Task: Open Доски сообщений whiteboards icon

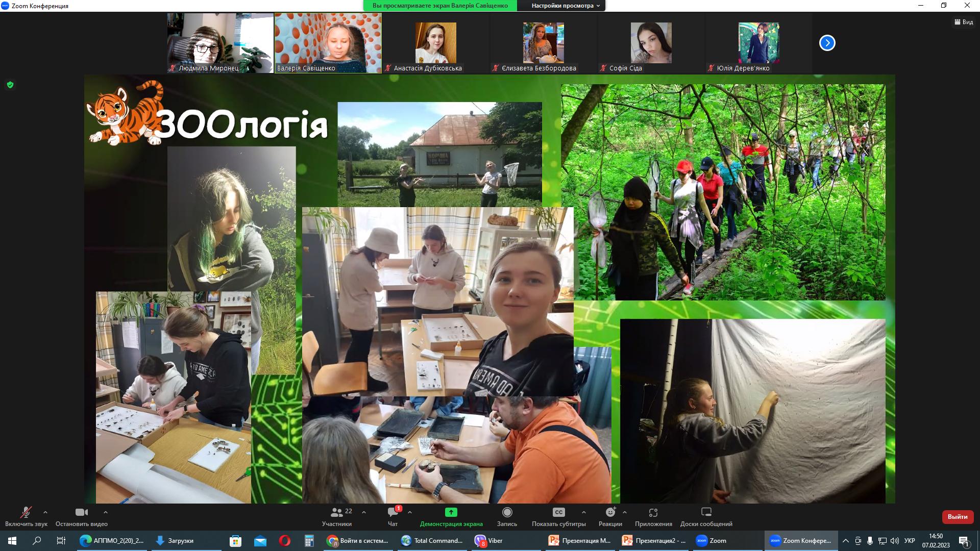Action: 706,512
